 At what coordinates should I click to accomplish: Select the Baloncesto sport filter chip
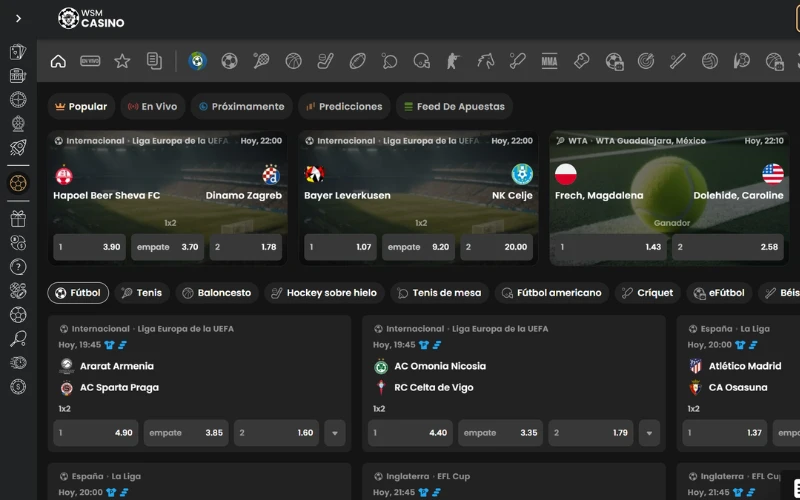pos(217,293)
